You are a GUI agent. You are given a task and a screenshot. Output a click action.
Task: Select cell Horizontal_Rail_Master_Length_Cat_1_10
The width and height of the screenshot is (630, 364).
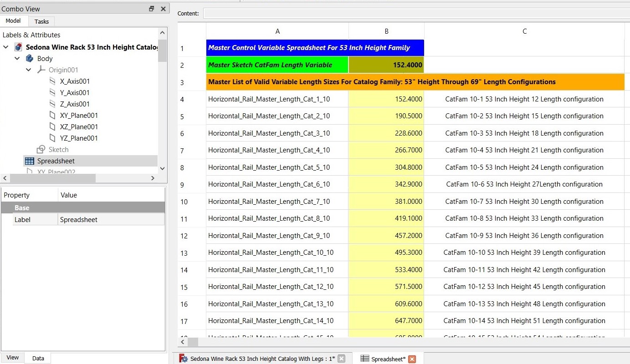click(277, 99)
